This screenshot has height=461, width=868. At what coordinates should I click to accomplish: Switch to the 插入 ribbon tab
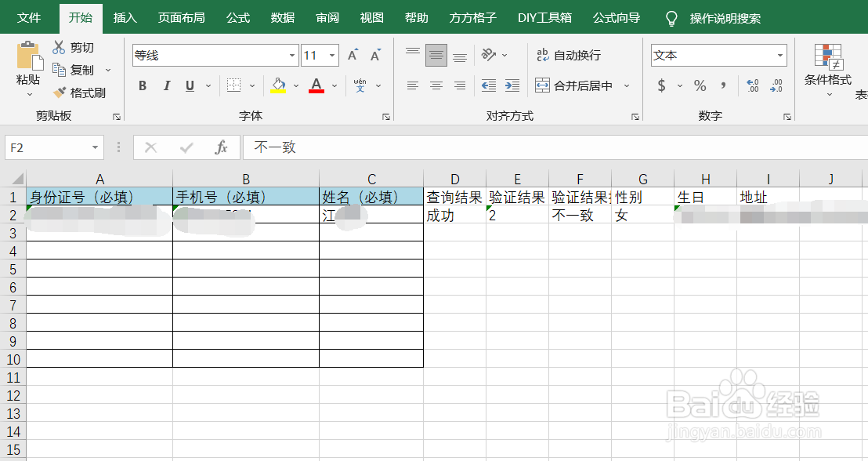(125, 16)
